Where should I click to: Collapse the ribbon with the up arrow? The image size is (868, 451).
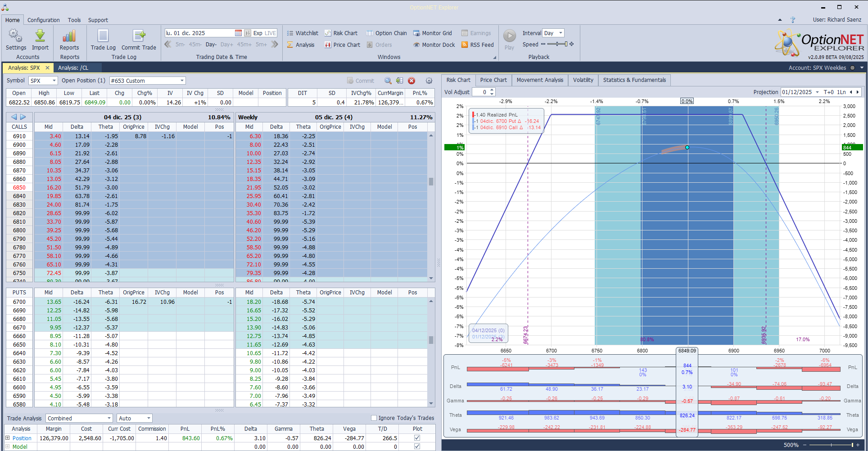[x=780, y=20]
